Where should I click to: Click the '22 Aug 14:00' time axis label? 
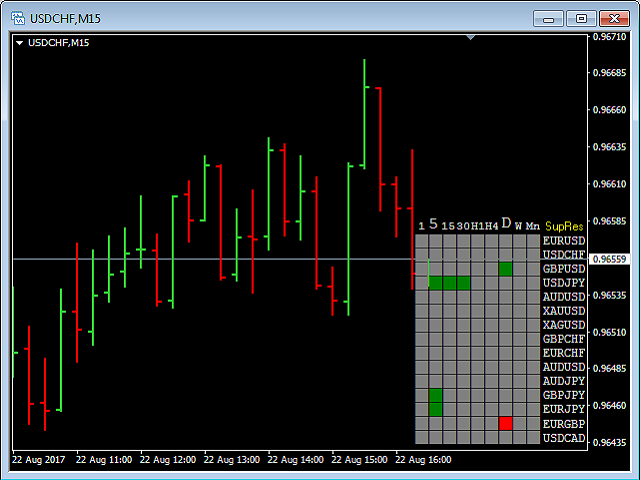pos(296,460)
